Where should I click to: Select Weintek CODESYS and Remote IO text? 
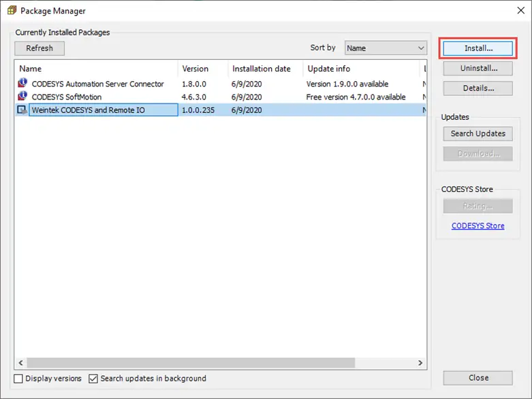coord(89,110)
